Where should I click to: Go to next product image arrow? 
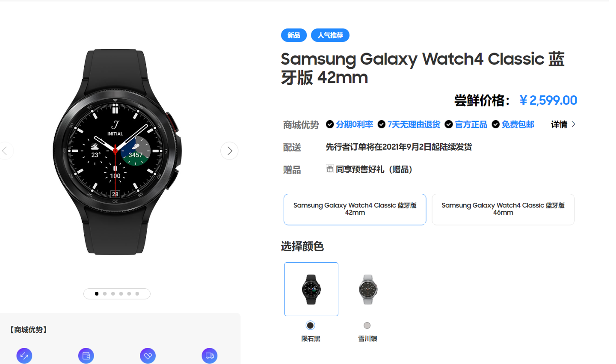(x=229, y=151)
